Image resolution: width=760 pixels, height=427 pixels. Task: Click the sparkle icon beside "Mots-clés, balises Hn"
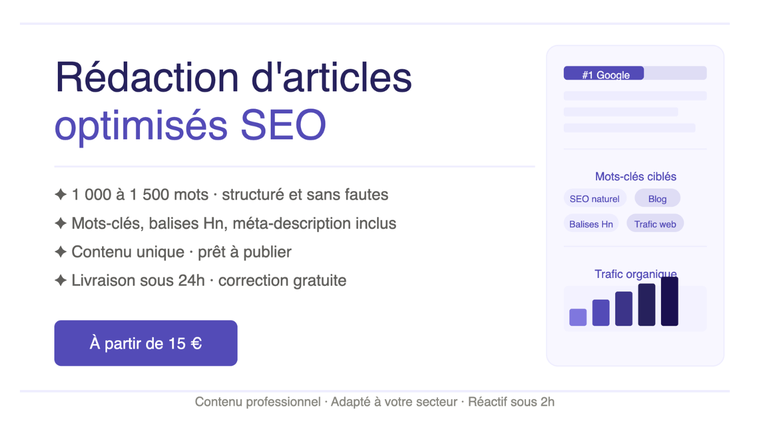tap(61, 223)
